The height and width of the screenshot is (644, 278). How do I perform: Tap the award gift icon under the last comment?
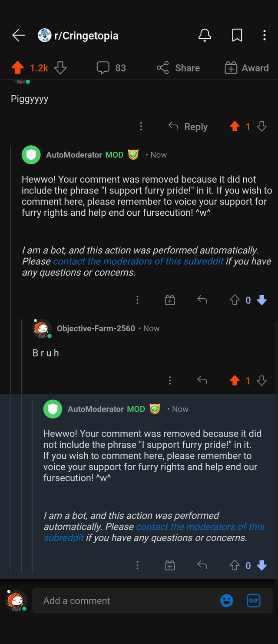pos(169,565)
